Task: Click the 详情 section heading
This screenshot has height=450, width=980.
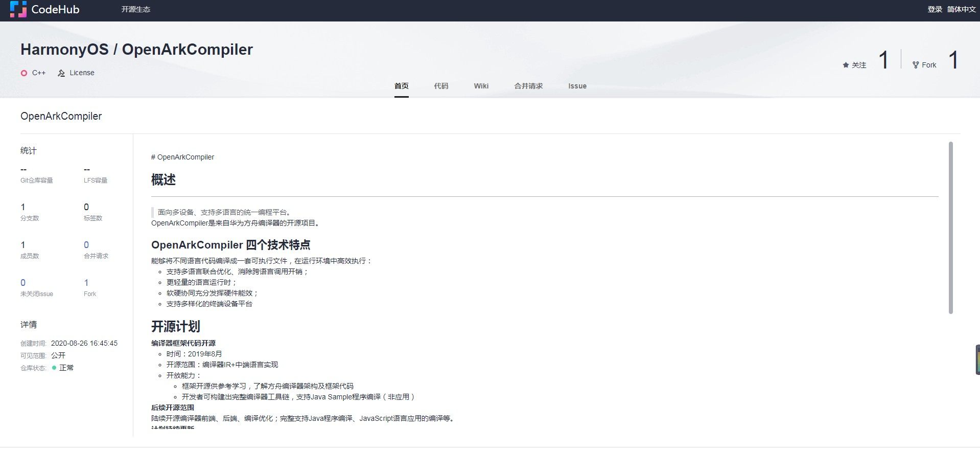Action: coord(29,325)
